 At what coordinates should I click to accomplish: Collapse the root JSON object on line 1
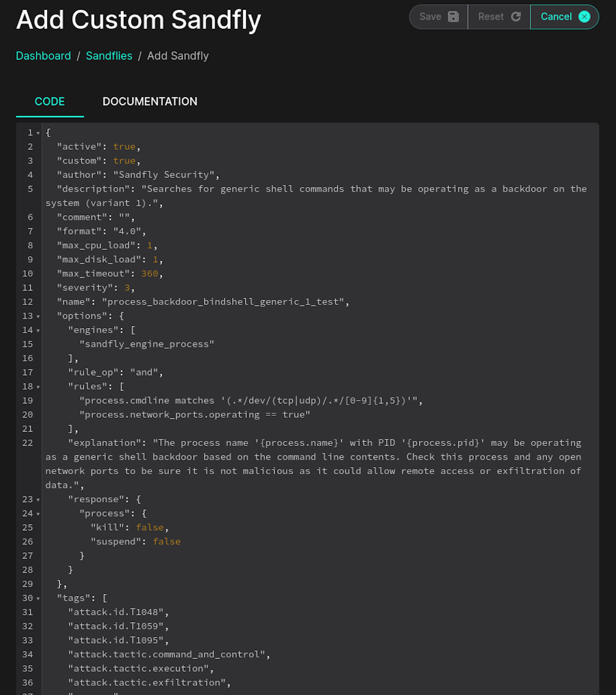38,132
